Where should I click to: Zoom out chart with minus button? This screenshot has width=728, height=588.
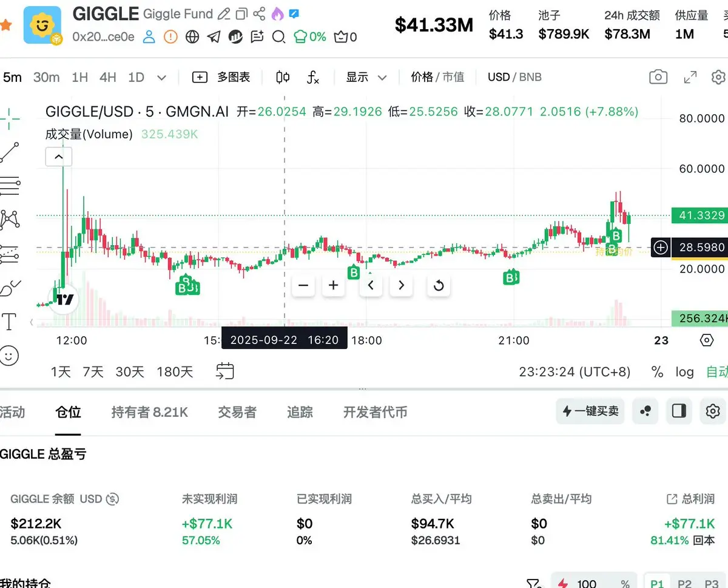(x=303, y=285)
